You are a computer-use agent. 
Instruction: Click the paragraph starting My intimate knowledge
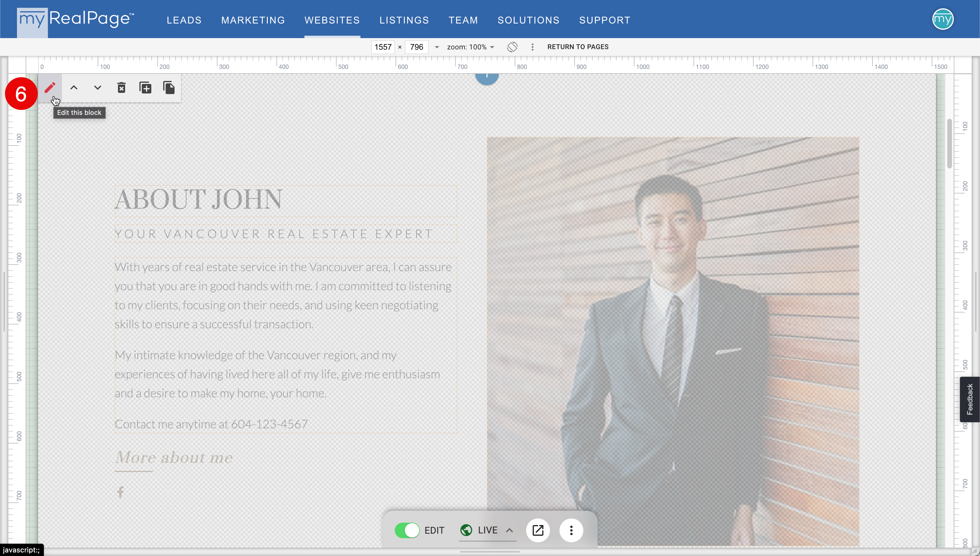277,374
